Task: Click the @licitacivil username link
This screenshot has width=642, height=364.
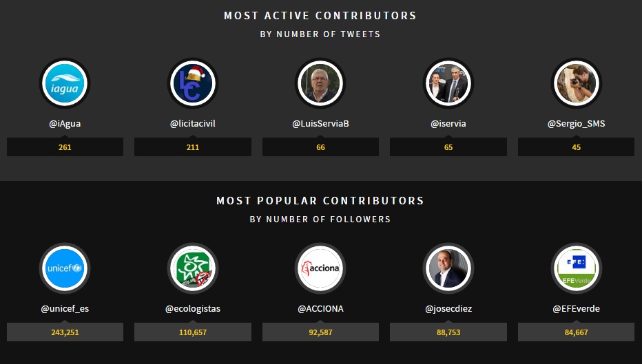Action: (193, 124)
